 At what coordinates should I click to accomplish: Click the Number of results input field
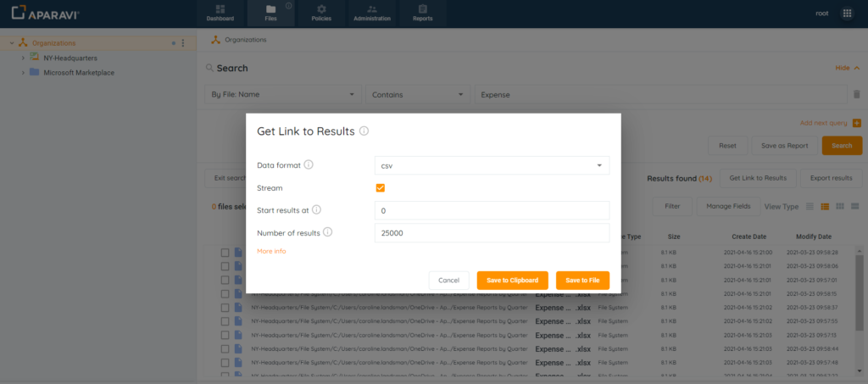point(492,233)
